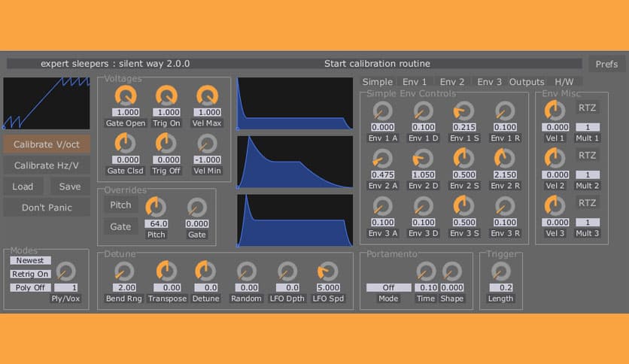
Task: Click the Transpose knob
Action: click(x=166, y=271)
